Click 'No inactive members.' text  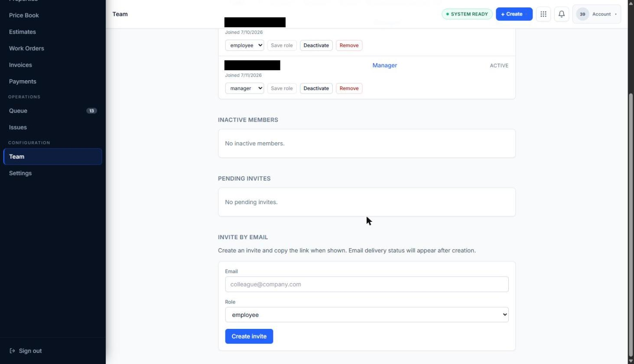coord(255,143)
